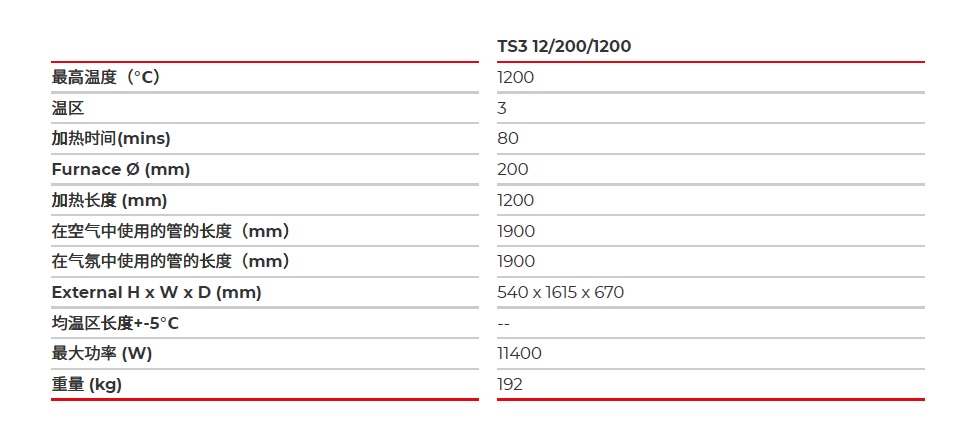The height and width of the screenshot is (442, 966).
Task: Select the 重量 (kg) label
Action: click(x=87, y=385)
